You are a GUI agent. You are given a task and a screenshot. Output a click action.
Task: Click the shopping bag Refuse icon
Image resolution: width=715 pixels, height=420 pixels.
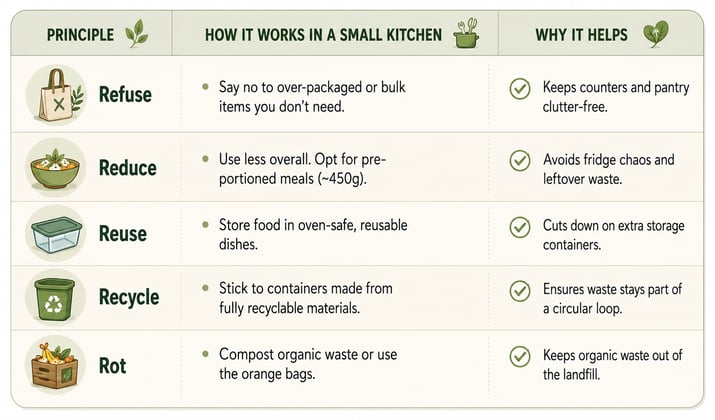click(56, 95)
